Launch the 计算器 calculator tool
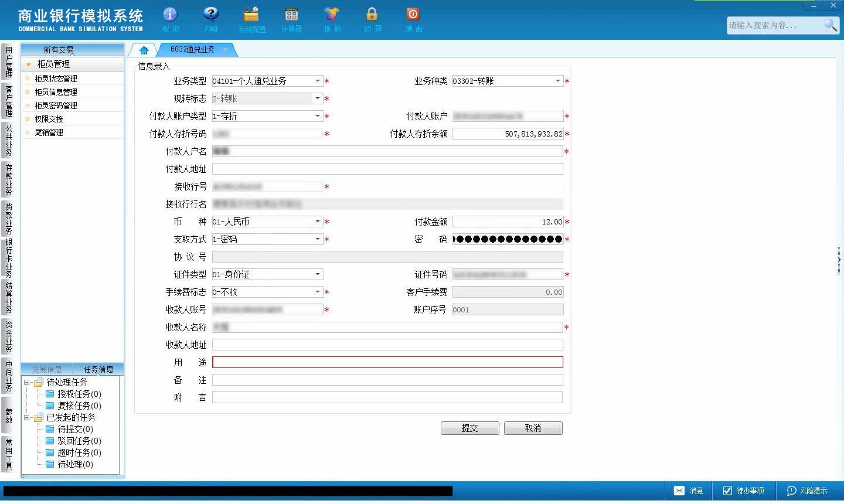This screenshot has width=844, height=504. (x=291, y=19)
